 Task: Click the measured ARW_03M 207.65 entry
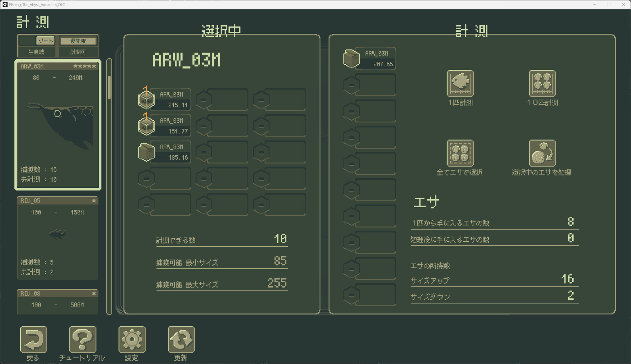pos(369,59)
